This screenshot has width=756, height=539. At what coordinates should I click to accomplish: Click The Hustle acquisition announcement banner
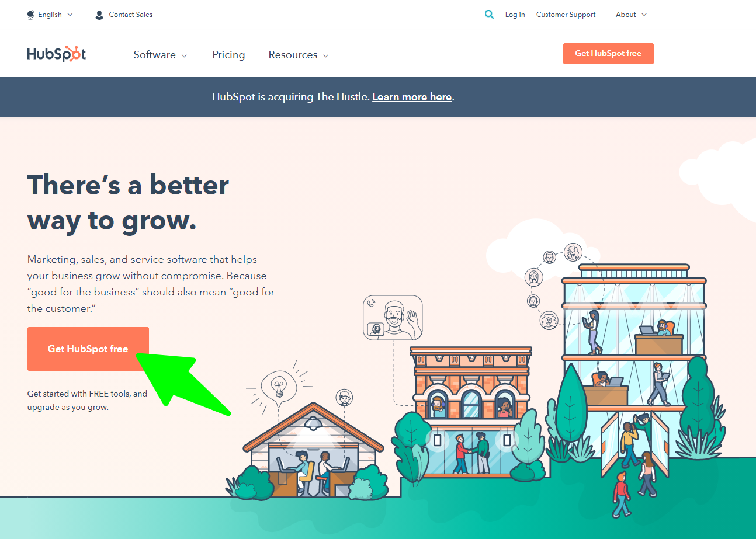pyautogui.click(x=333, y=97)
